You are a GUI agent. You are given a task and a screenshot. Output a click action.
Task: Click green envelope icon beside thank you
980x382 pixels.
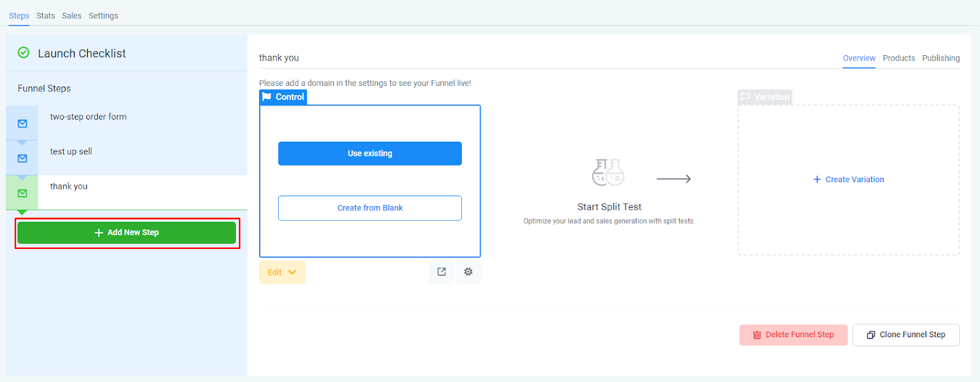tap(23, 193)
